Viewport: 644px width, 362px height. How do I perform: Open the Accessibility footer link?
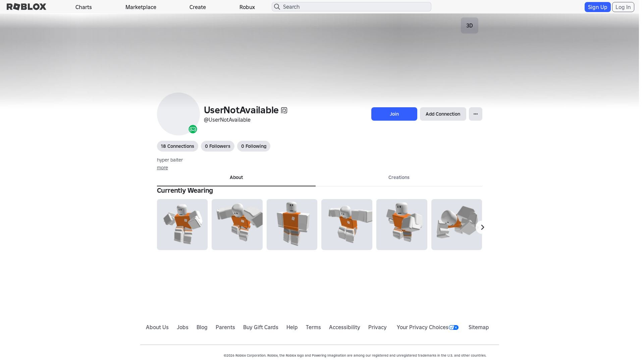tap(344, 327)
